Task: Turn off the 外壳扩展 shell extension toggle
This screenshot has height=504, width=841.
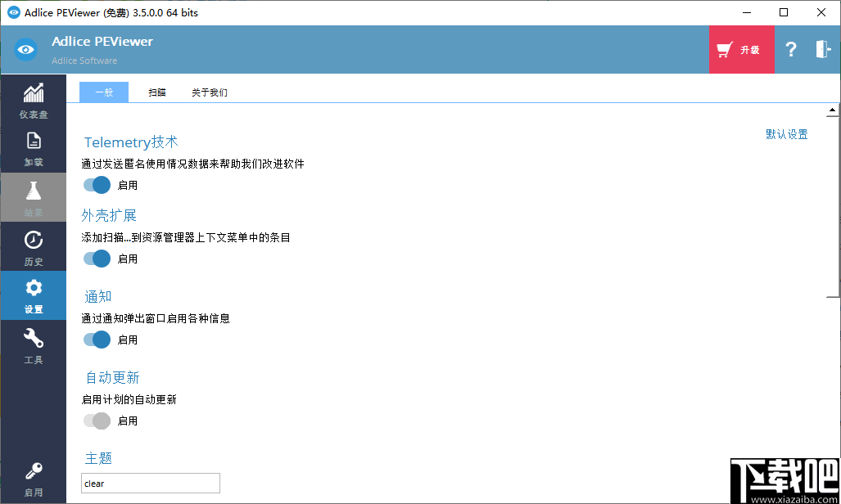Action: click(x=96, y=259)
